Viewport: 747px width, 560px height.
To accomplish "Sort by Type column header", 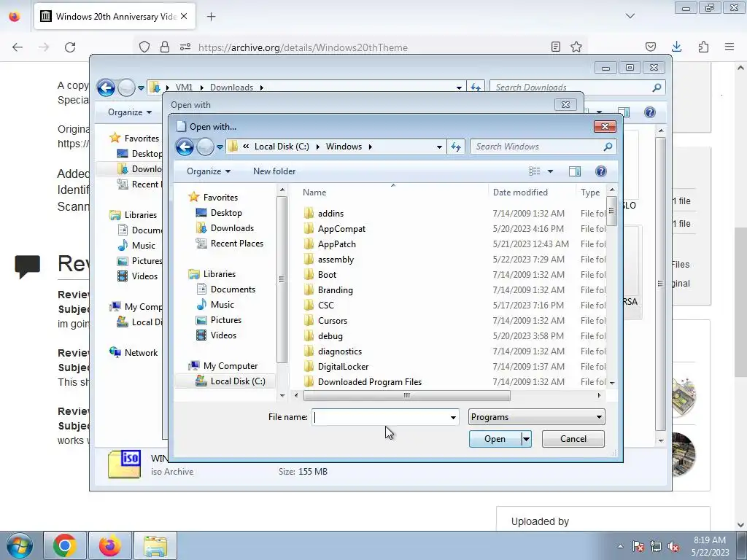I will point(590,192).
